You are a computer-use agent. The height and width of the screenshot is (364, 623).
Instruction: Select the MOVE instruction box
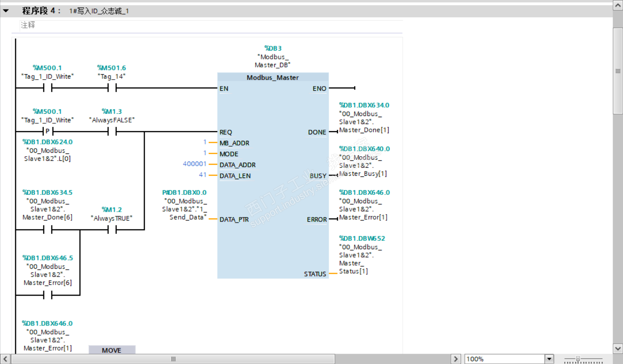(112, 350)
